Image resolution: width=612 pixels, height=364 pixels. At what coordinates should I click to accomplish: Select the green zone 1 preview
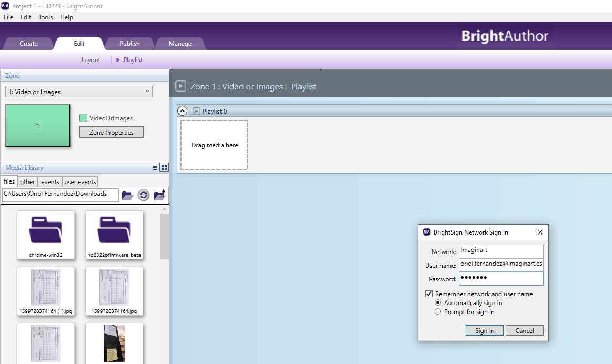tap(38, 126)
